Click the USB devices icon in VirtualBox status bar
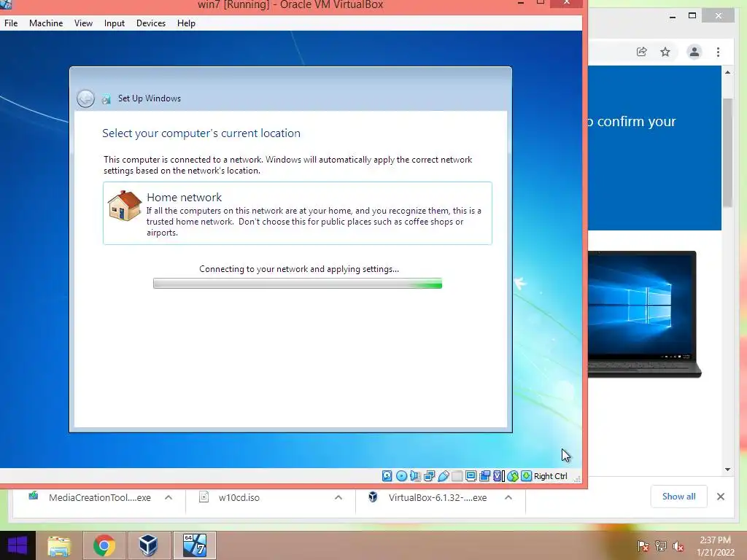747x560 pixels. pos(443,475)
